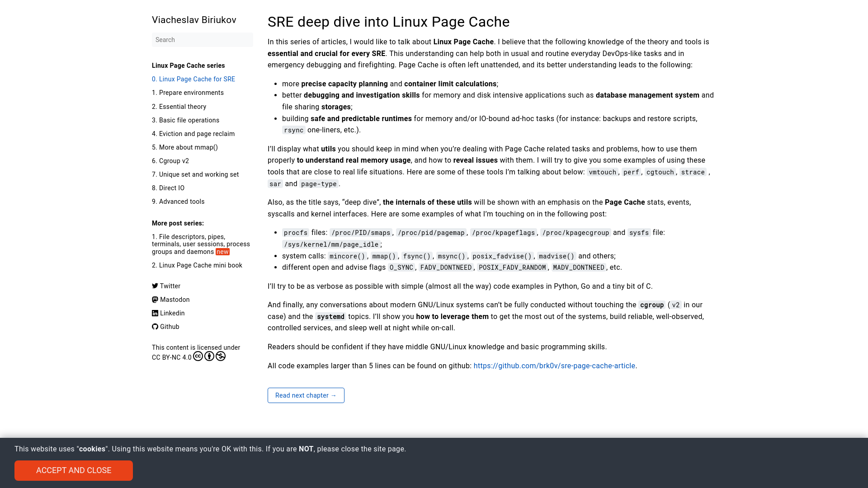Select chapter 7 Unique set and working set
Screen dimensions: 868x488
(x=195, y=174)
